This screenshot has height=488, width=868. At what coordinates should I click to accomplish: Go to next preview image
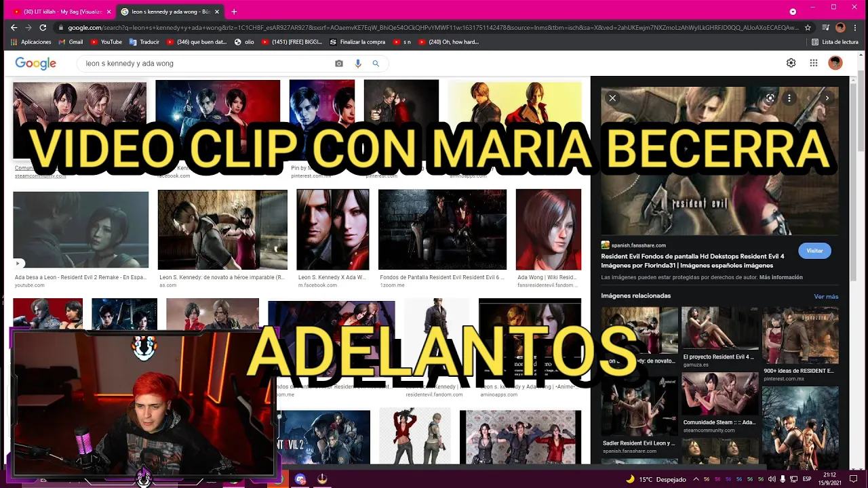pos(827,98)
